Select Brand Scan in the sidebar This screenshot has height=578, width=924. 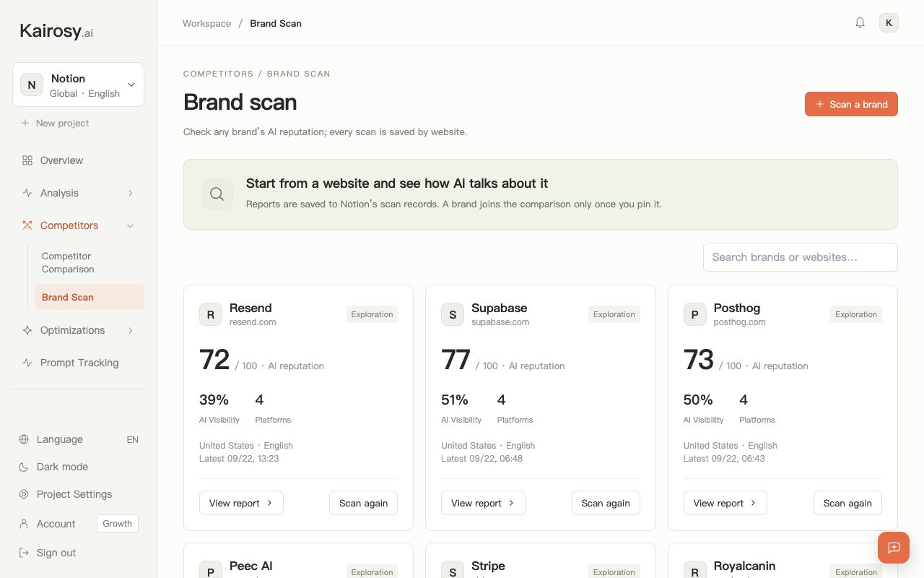point(90,297)
